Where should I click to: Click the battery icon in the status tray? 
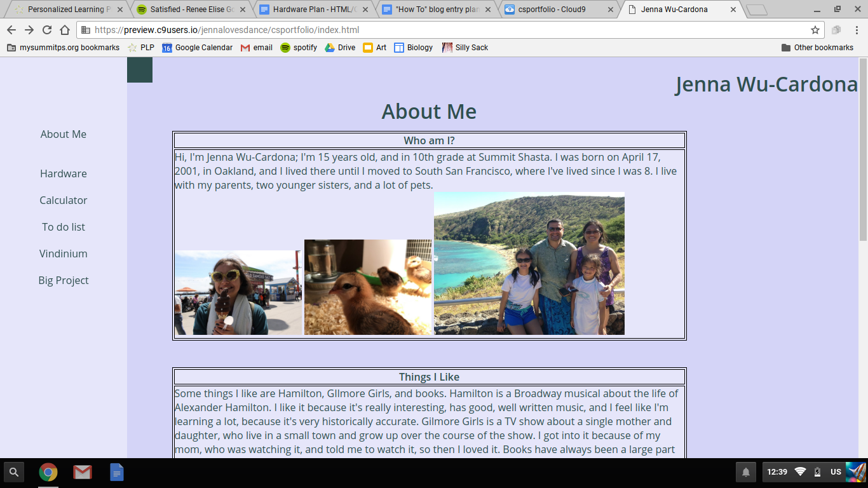coord(817,472)
